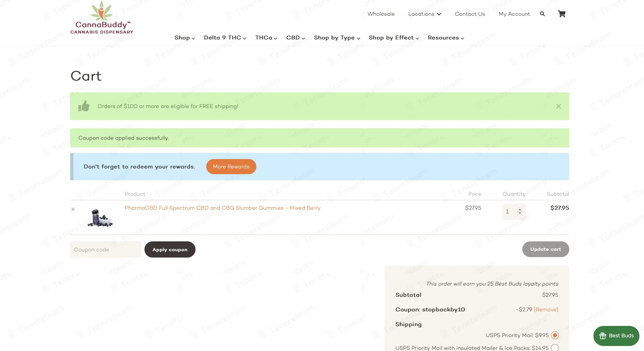Open the Slumber Gummies product thumbnail
644x351 pixels.
[x=100, y=218]
